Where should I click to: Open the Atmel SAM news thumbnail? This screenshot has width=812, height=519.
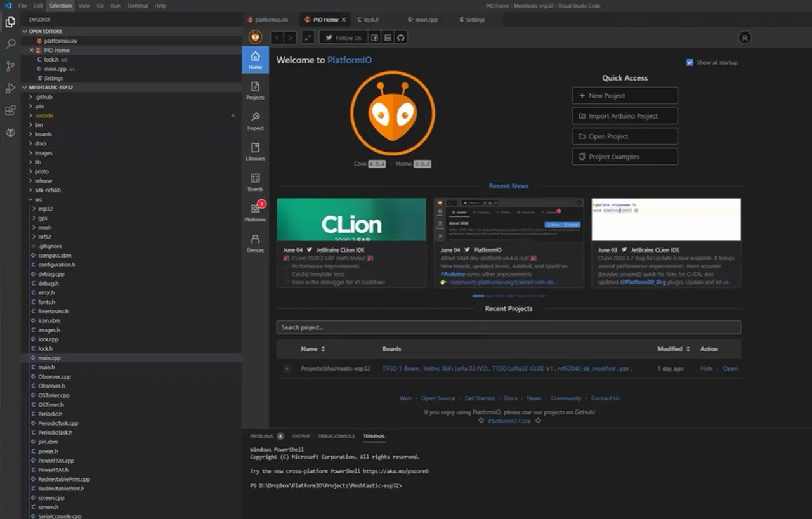pyautogui.click(x=509, y=220)
